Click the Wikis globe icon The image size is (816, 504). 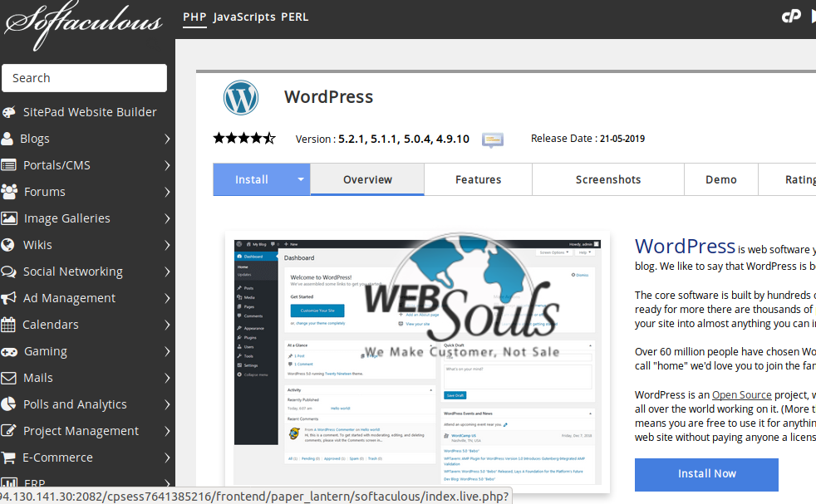point(7,244)
